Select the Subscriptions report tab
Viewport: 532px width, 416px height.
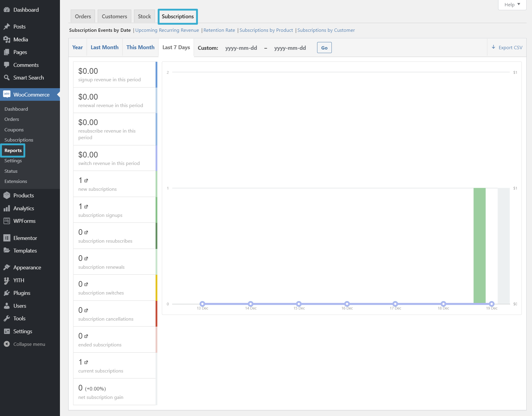click(x=178, y=16)
